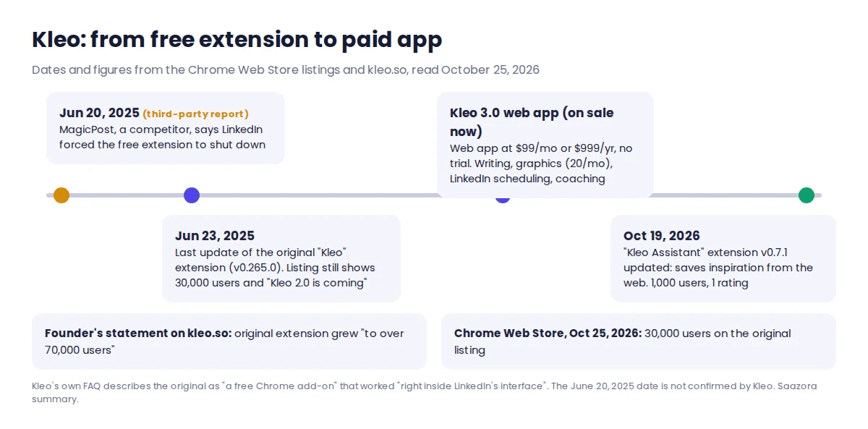Click the orange timeline dot for Jun 20, 2025
The image size is (868, 429).
coord(61,195)
